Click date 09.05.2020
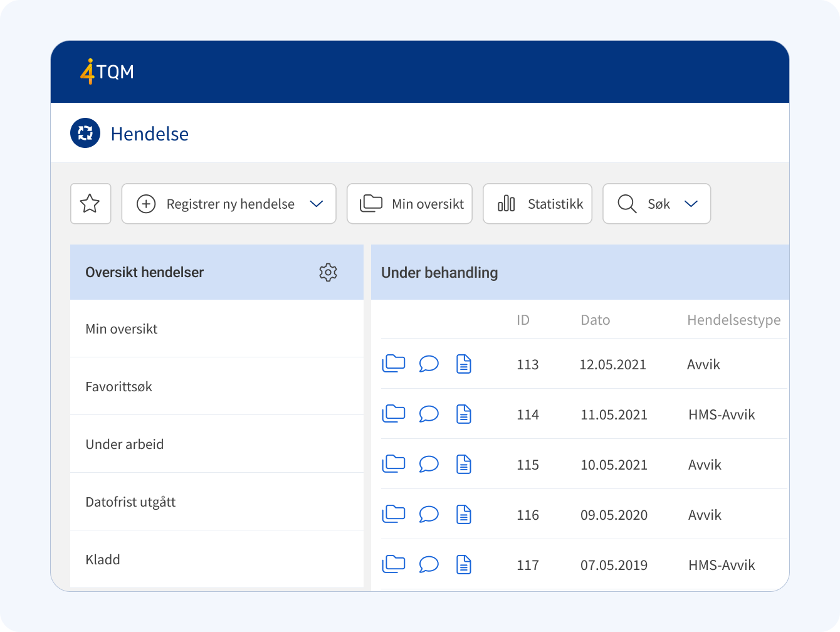840x632 pixels. tap(614, 515)
